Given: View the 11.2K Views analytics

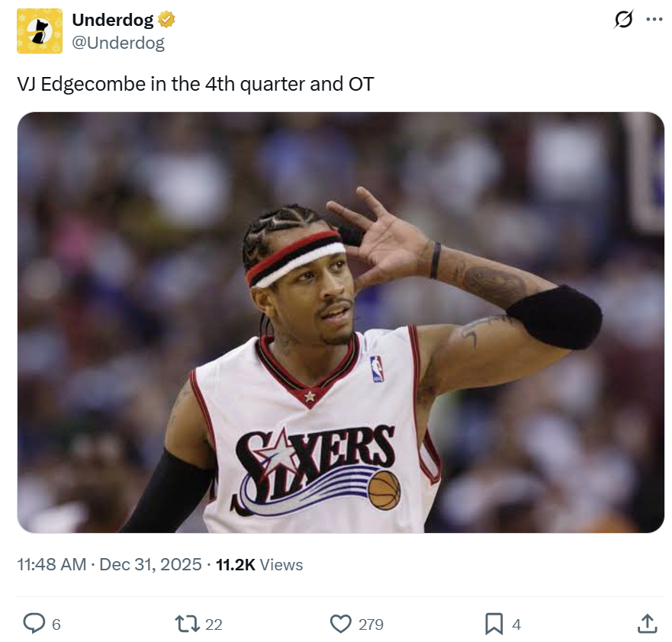Looking at the screenshot, I should point(259,565).
